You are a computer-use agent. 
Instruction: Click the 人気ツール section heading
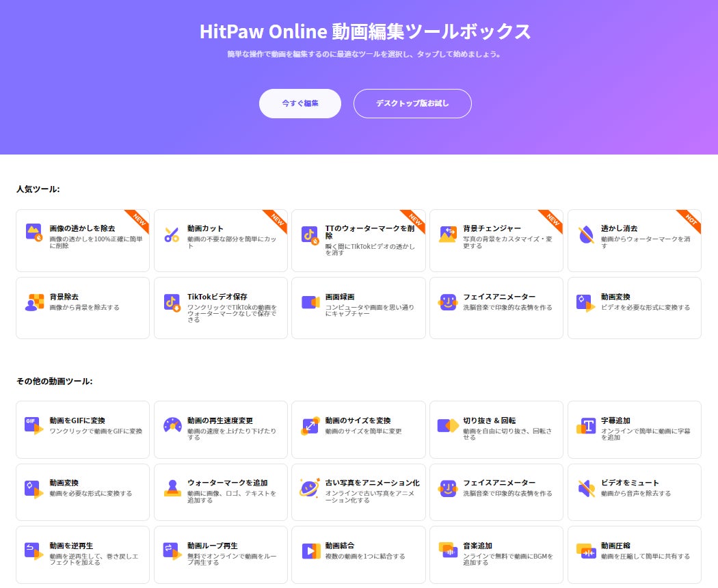click(x=38, y=189)
